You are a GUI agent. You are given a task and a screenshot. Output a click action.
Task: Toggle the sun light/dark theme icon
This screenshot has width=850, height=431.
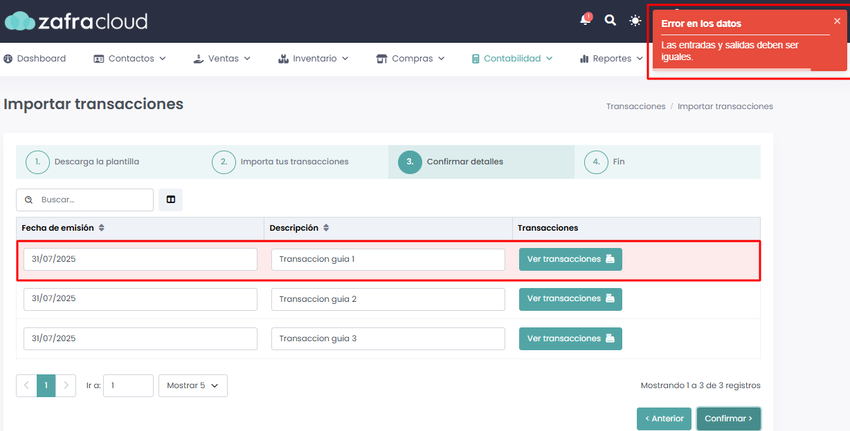pyautogui.click(x=635, y=21)
